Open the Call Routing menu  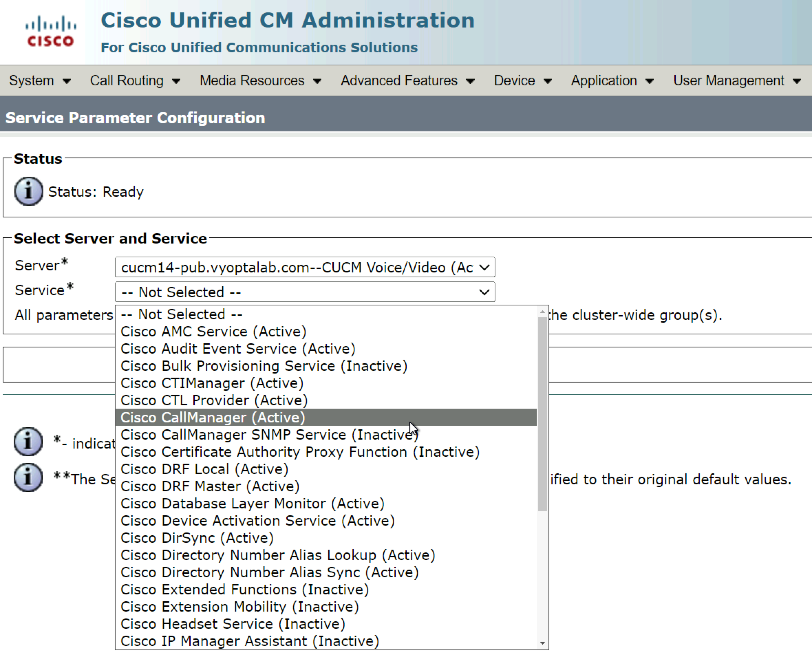(x=135, y=80)
